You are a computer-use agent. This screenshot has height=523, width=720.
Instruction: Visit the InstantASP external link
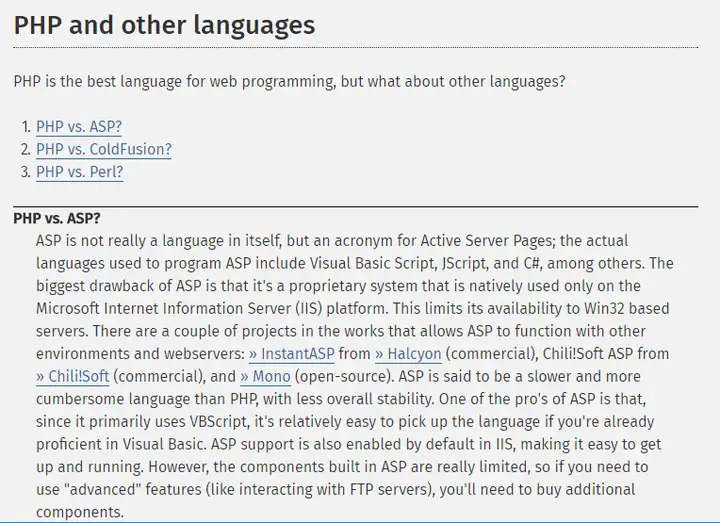pos(292,354)
